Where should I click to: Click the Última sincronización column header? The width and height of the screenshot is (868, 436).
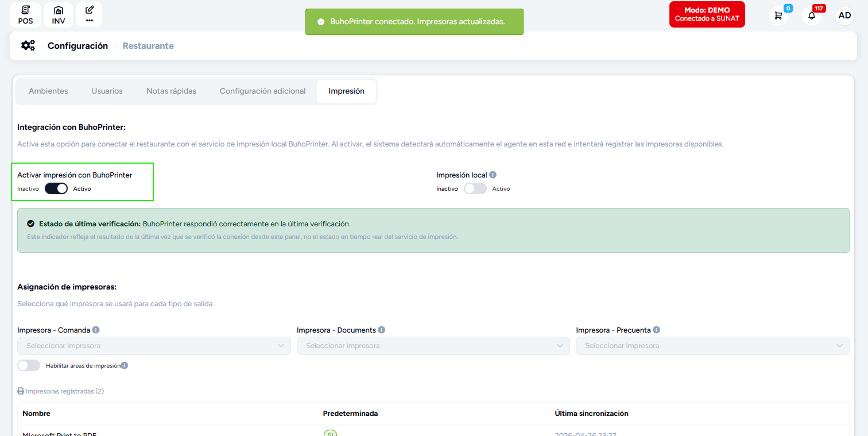(591, 414)
